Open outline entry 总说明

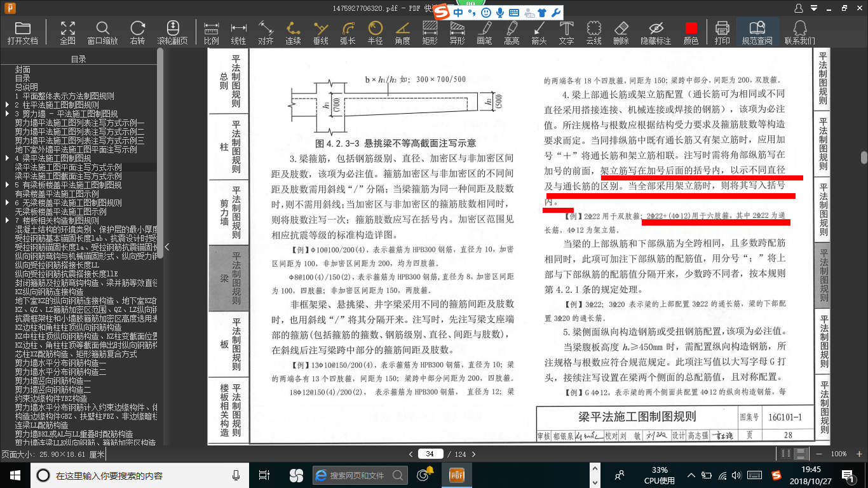coord(27,87)
